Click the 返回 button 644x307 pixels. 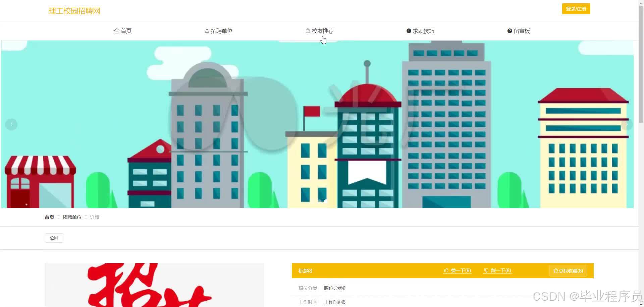coord(54,238)
